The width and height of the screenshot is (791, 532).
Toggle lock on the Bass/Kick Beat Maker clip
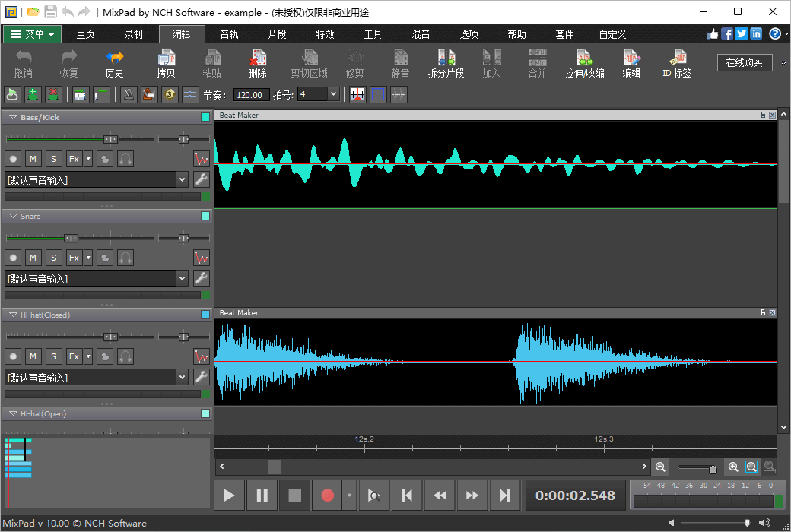tap(763, 115)
